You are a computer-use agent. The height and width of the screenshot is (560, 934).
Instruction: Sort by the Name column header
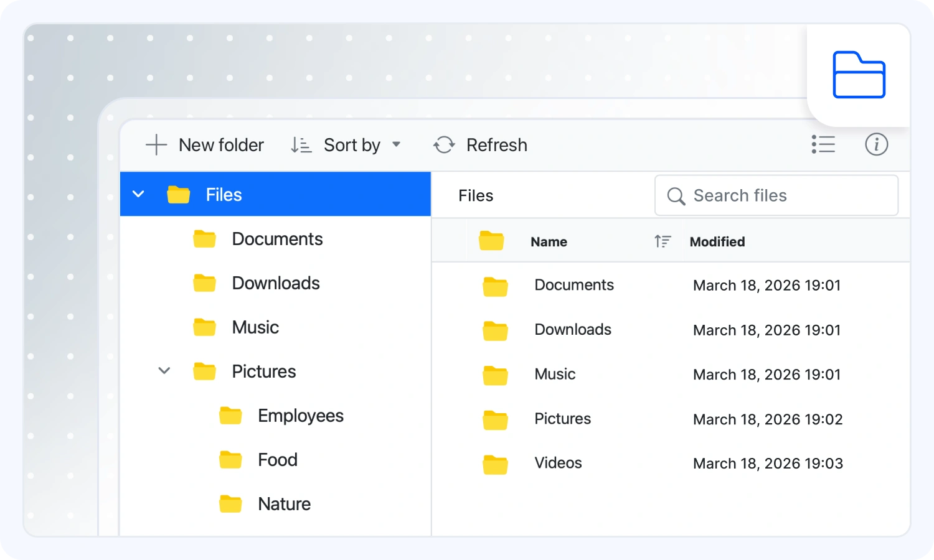coord(549,241)
